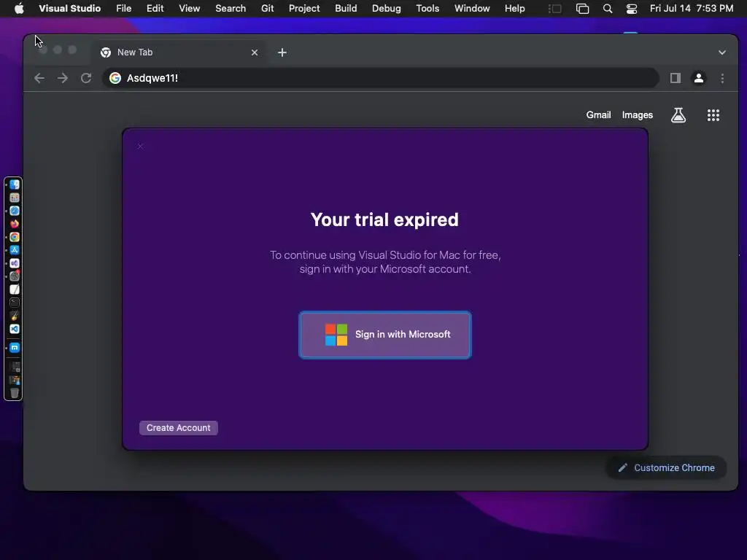Image resolution: width=747 pixels, height=560 pixels.
Task: Open Launchpad from the dock
Action: tap(15, 198)
